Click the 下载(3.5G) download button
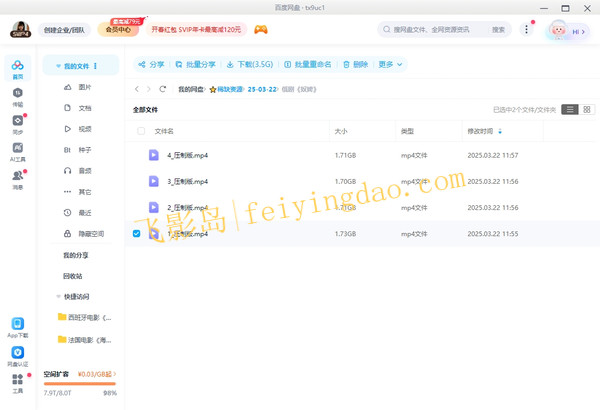600x410 pixels. coord(250,64)
